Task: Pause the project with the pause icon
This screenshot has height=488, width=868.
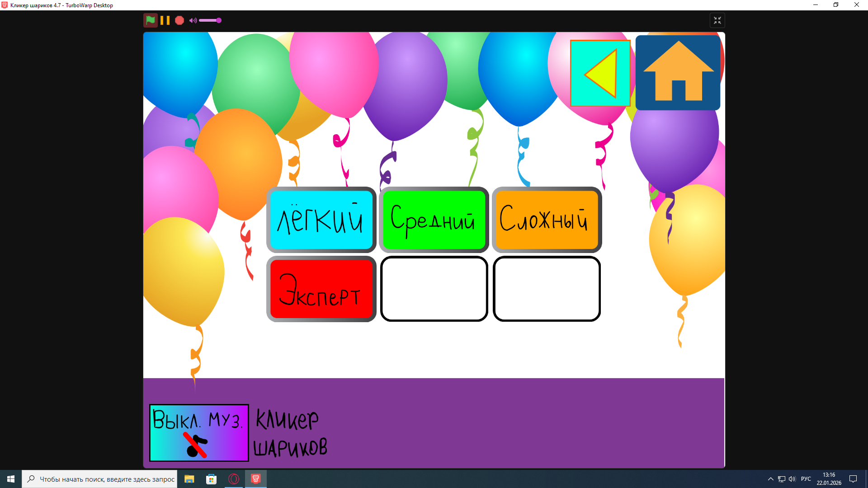Action: point(165,20)
